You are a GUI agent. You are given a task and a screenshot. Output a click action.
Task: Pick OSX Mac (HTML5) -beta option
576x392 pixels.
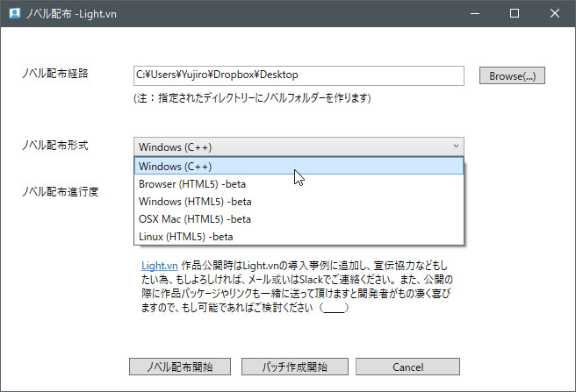pyautogui.click(x=299, y=218)
